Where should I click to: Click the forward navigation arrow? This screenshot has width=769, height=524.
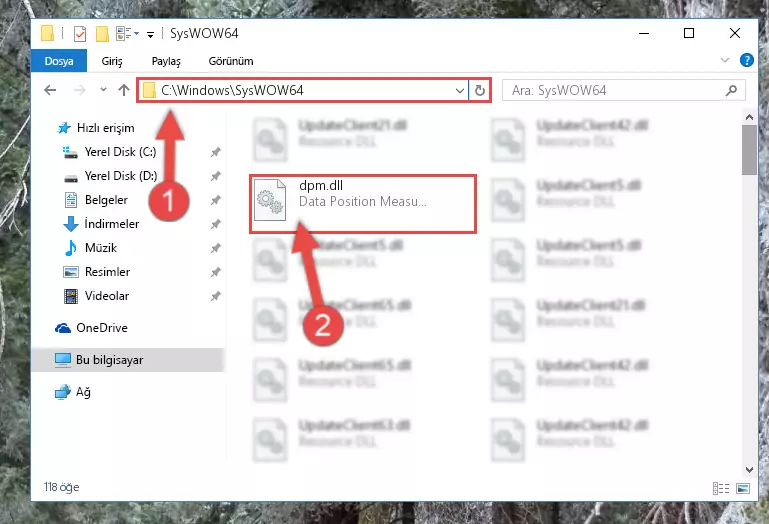click(x=79, y=90)
